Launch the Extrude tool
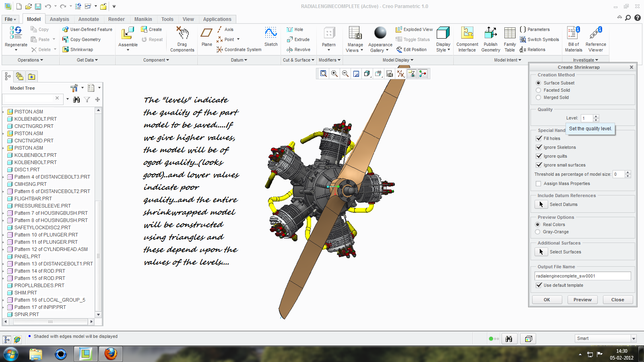 pyautogui.click(x=298, y=39)
